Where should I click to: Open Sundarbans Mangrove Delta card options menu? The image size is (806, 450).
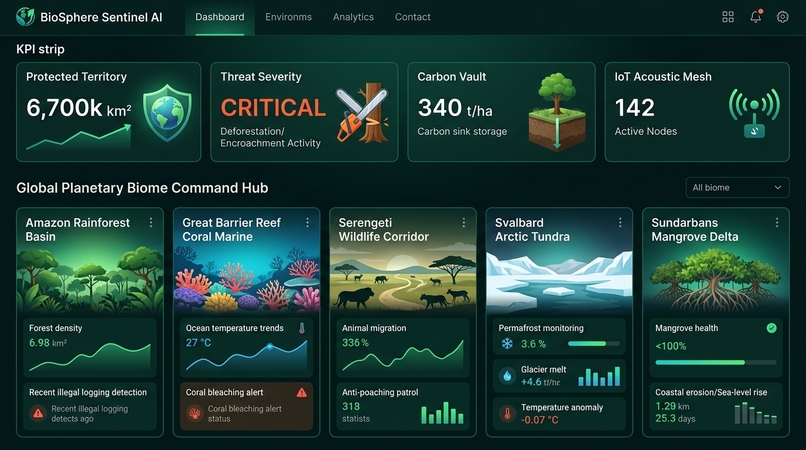pos(777,222)
